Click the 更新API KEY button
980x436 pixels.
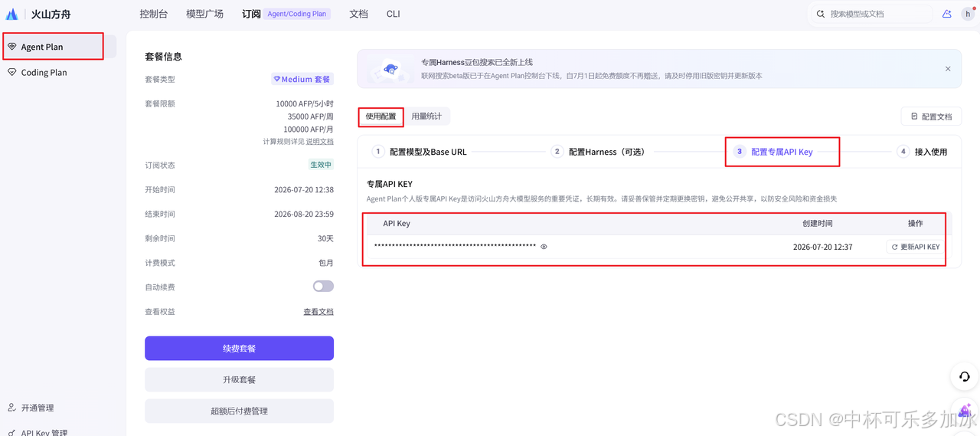pyautogui.click(x=915, y=247)
